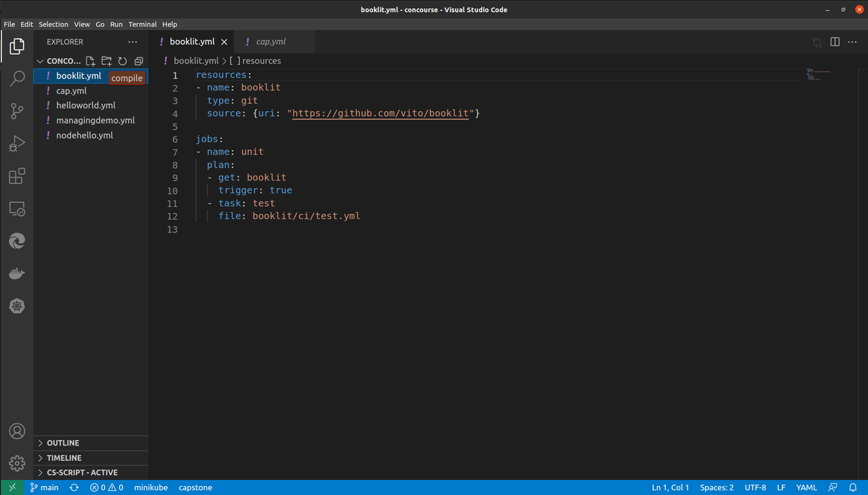Image resolution: width=868 pixels, height=495 pixels.
Task: Open the Help menu
Action: point(170,24)
